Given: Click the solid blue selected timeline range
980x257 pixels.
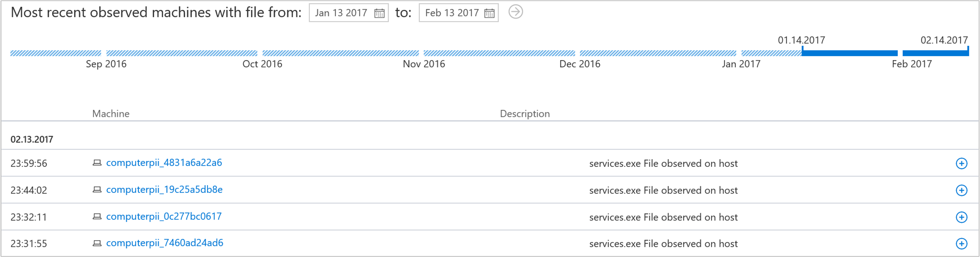Looking at the screenshot, I should [x=849, y=53].
